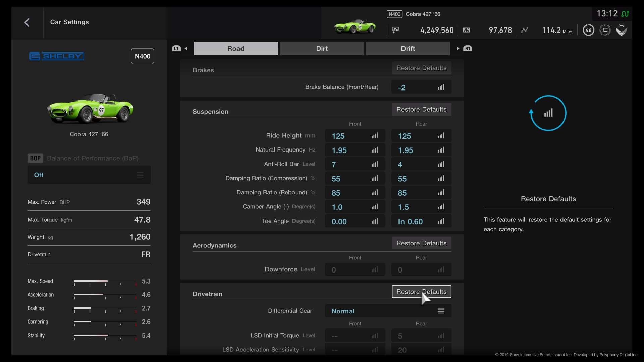Adjust front Ride Height value 125

[x=355, y=136]
